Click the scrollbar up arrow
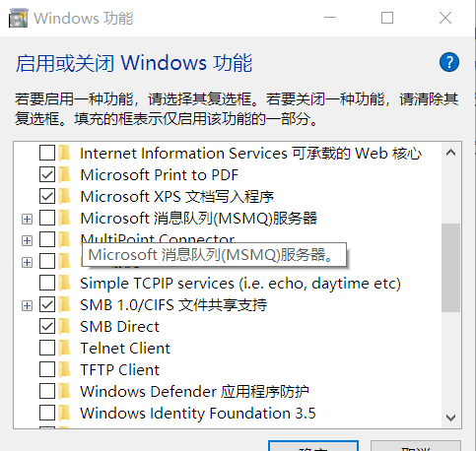 [x=450, y=153]
